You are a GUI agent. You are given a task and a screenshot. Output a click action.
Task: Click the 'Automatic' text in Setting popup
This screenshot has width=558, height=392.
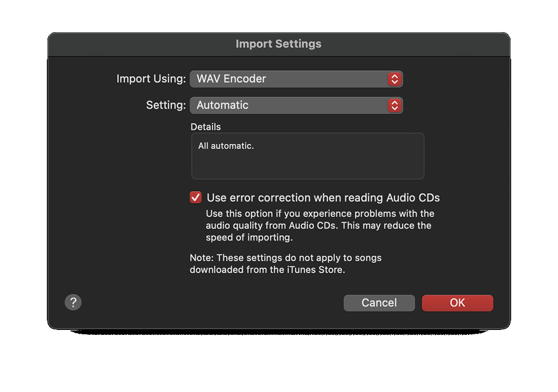tap(222, 105)
